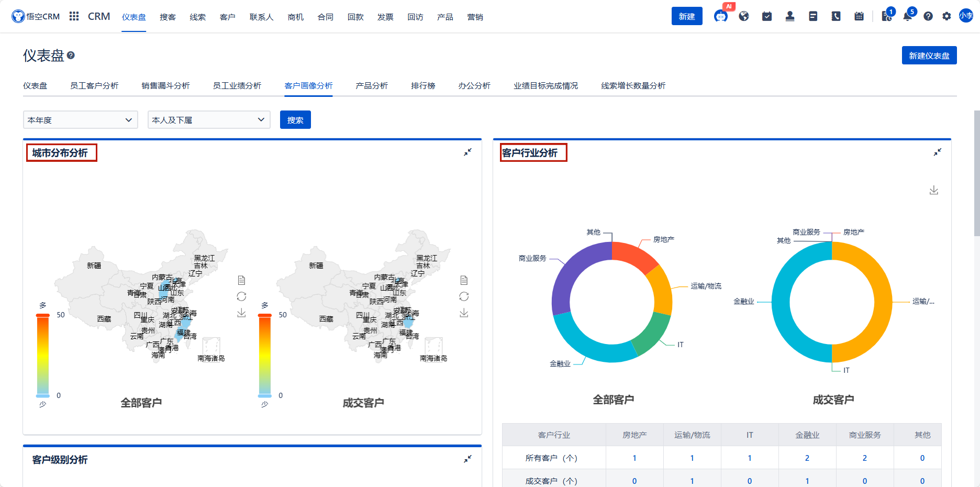Open the 本人及下属 scope dropdown
980x487 pixels.
click(x=209, y=120)
